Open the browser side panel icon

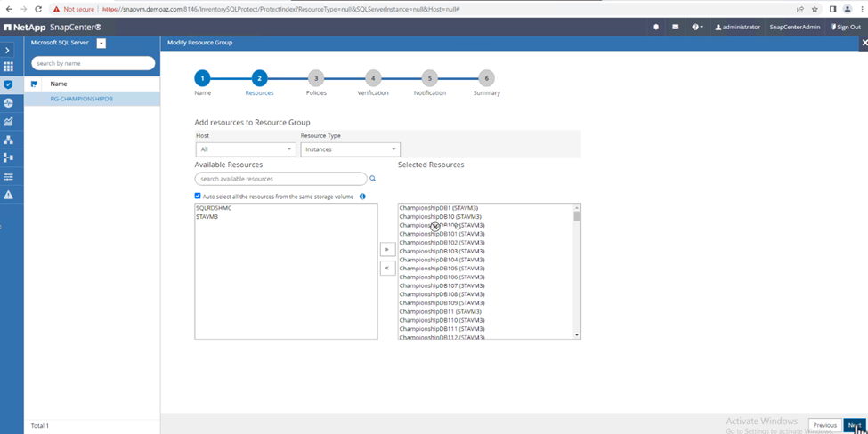(x=832, y=9)
